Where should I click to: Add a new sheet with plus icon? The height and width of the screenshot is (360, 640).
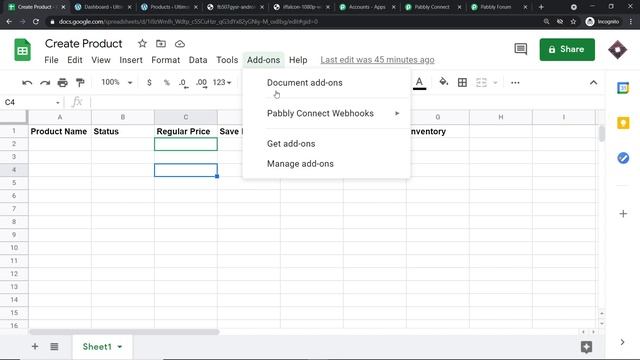(x=35, y=347)
